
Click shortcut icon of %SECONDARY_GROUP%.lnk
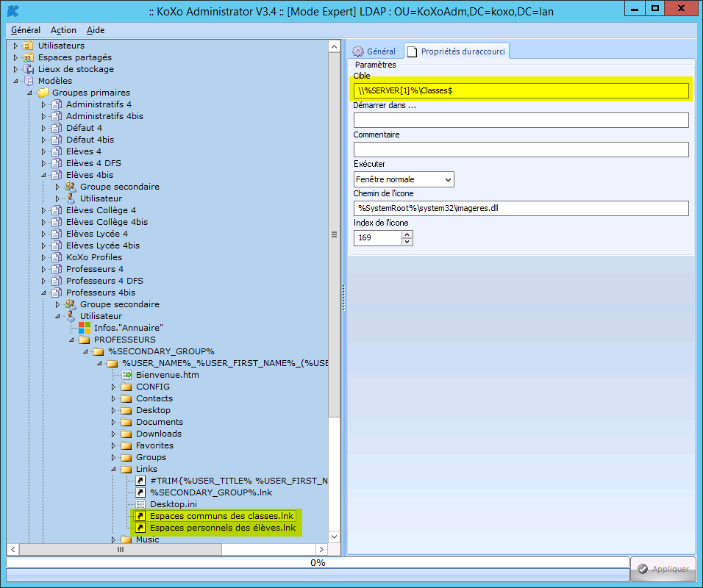[140, 492]
